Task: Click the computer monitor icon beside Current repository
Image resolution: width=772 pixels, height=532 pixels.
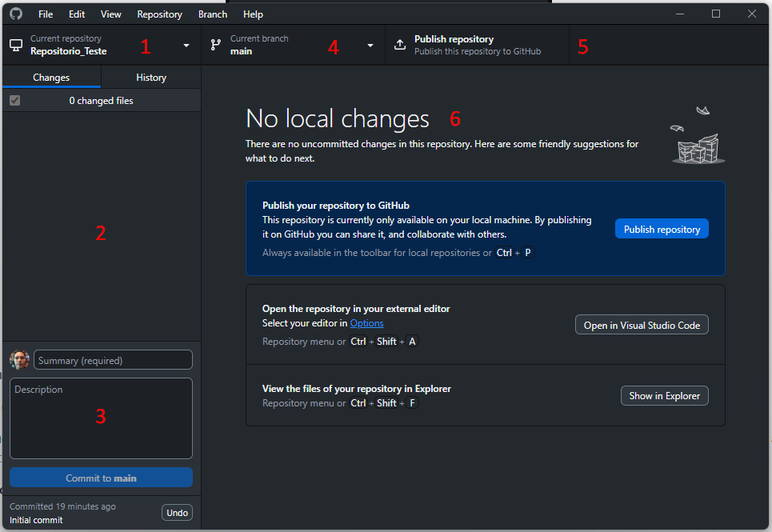Action: [16, 46]
